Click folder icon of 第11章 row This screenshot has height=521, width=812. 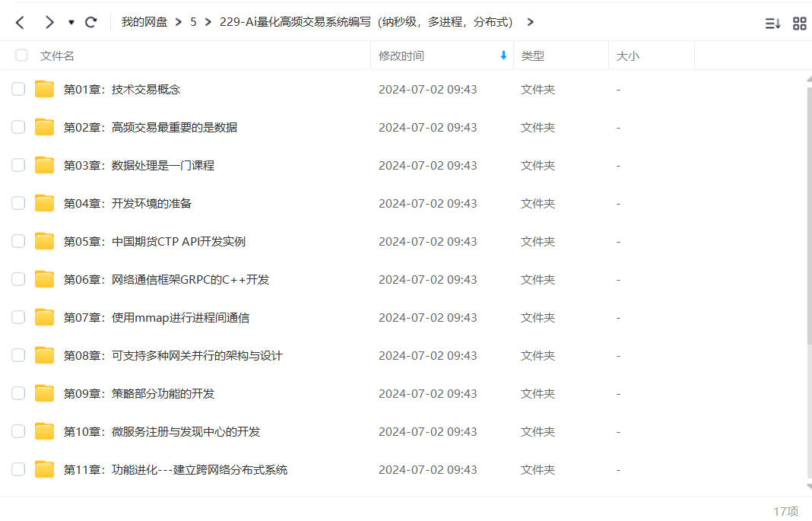point(45,469)
